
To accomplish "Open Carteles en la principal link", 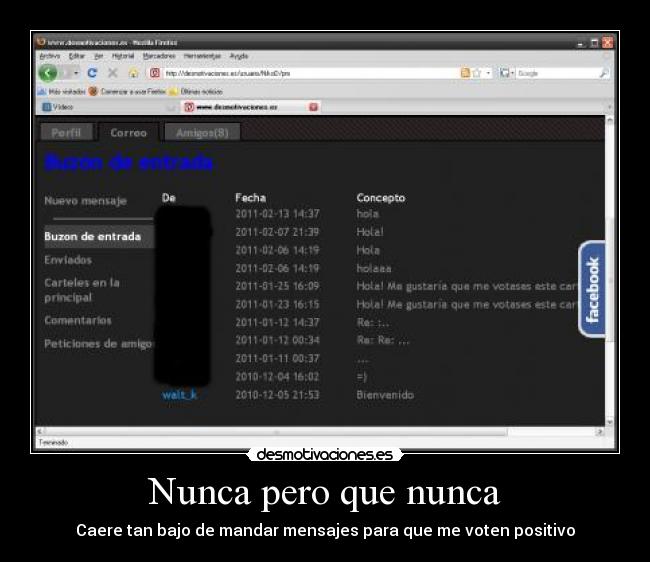I will (x=82, y=290).
